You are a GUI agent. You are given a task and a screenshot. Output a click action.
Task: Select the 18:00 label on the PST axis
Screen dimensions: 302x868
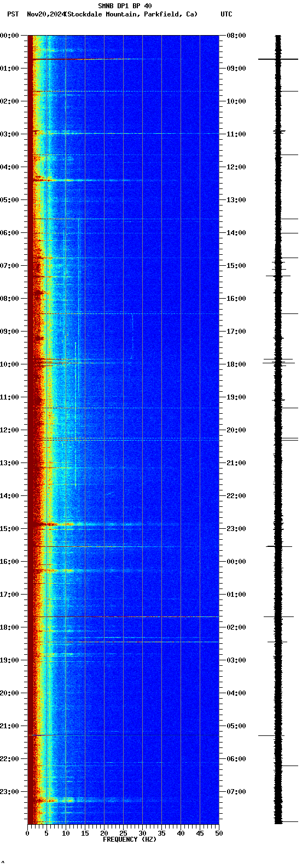(10, 627)
